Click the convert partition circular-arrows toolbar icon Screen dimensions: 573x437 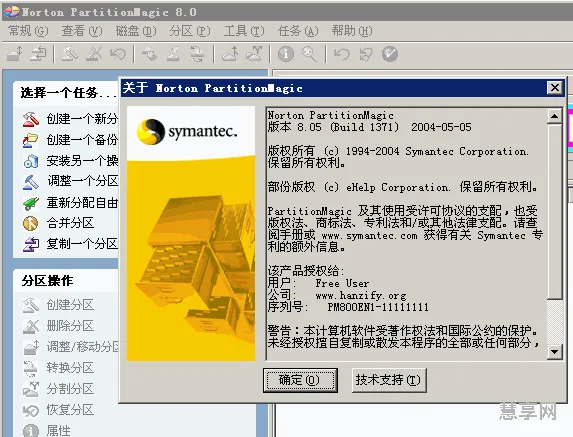[x=197, y=54]
